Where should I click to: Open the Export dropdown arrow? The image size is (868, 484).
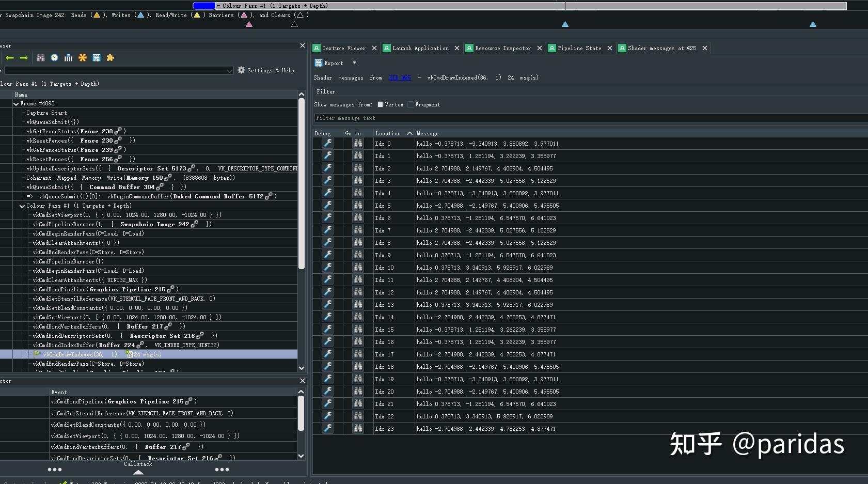pos(354,63)
